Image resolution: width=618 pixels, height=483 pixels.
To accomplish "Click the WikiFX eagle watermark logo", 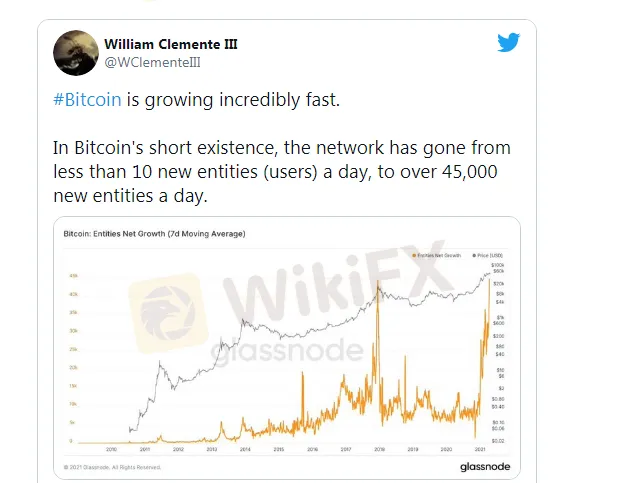I will point(168,313).
